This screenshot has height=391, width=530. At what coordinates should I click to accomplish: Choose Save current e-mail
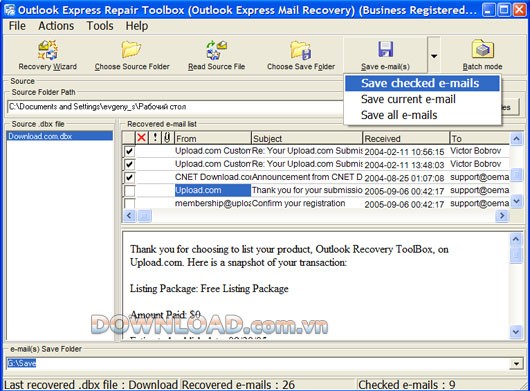pos(422,99)
